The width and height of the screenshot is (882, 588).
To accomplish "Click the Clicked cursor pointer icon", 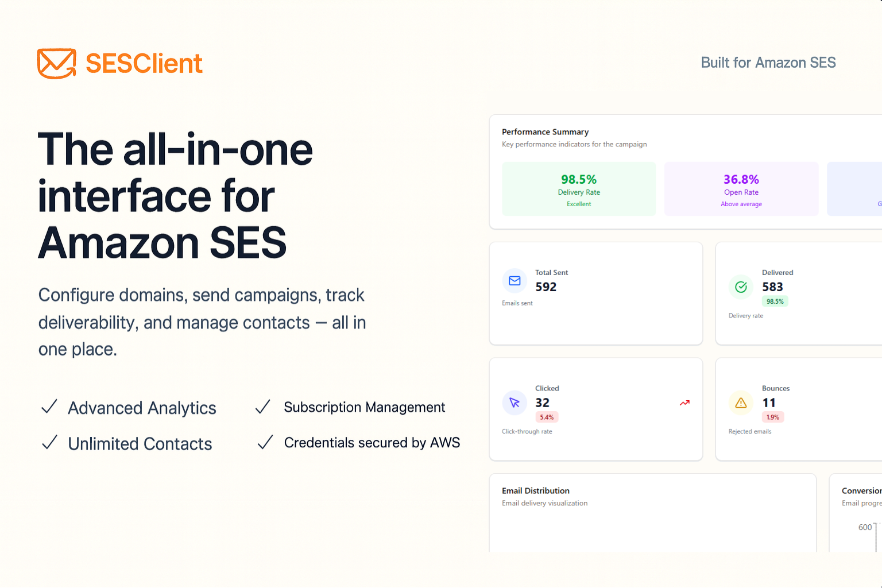I will [x=514, y=403].
